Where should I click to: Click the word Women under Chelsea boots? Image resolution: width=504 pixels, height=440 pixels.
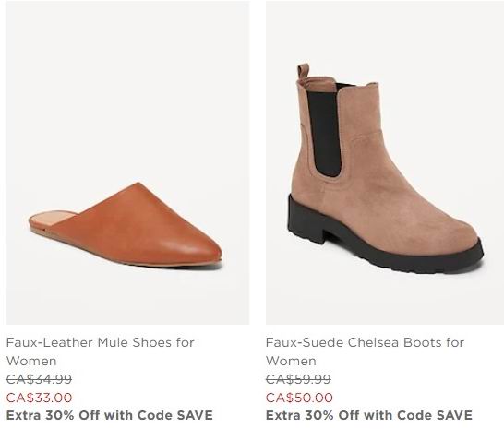click(291, 361)
